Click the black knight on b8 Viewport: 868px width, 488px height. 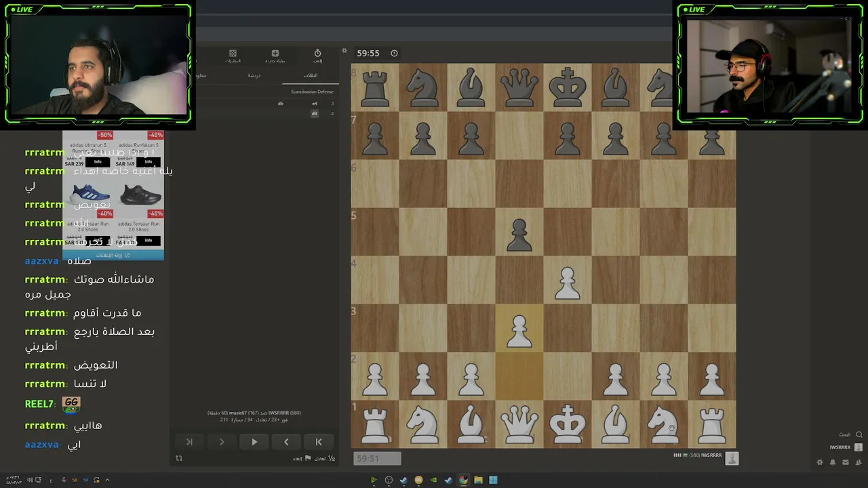(x=423, y=88)
